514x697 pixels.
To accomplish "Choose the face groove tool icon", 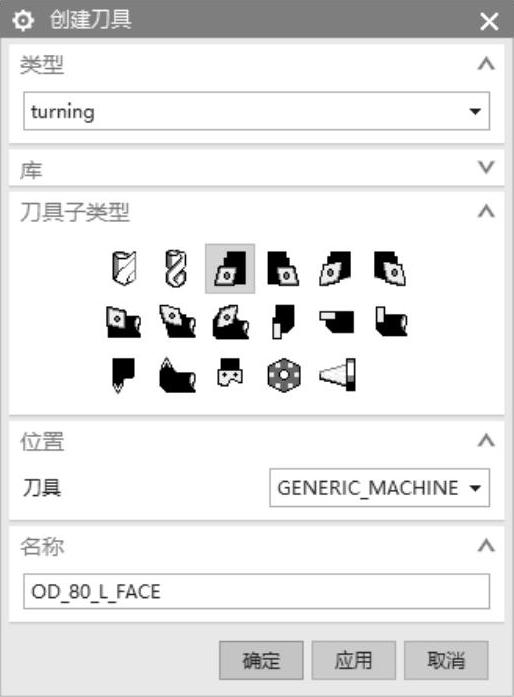I will tap(337, 322).
